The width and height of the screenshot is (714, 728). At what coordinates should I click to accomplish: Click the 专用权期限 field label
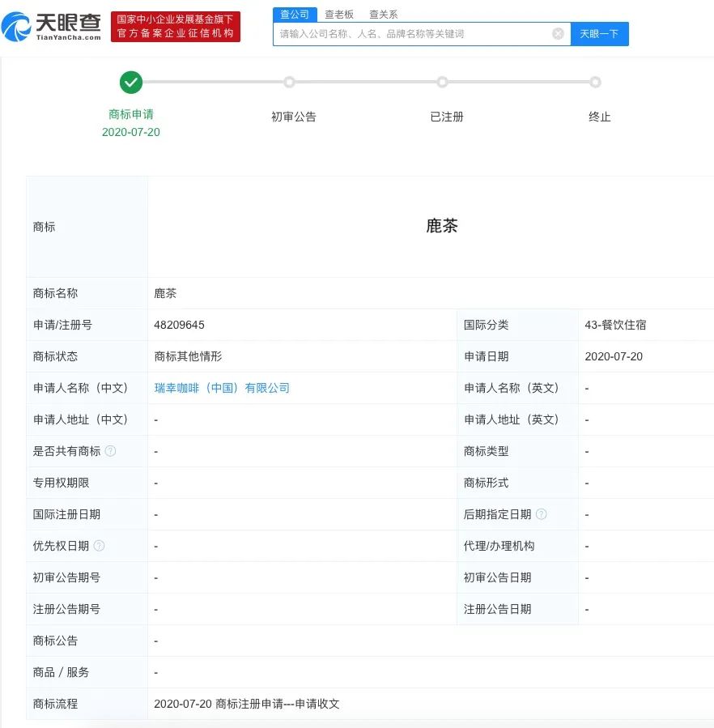tap(61, 483)
